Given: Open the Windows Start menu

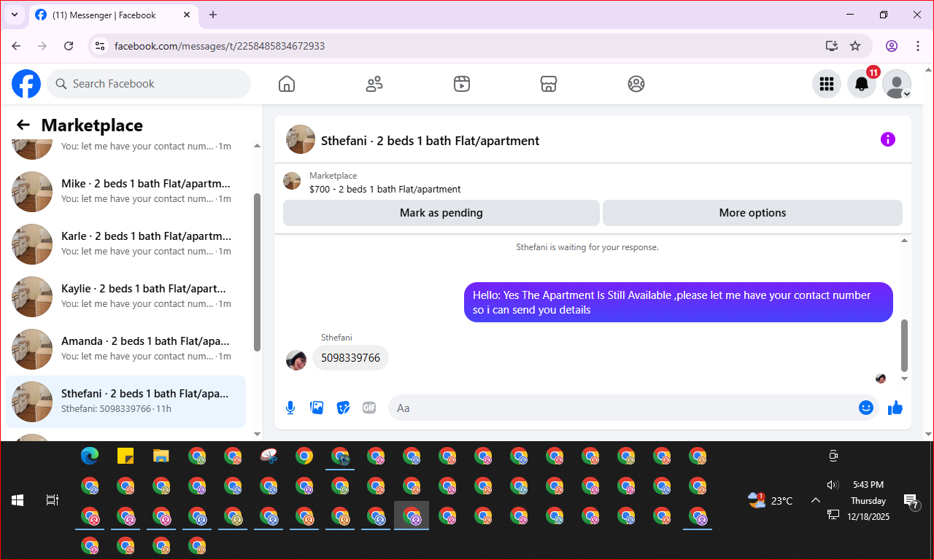Looking at the screenshot, I should click(x=18, y=500).
